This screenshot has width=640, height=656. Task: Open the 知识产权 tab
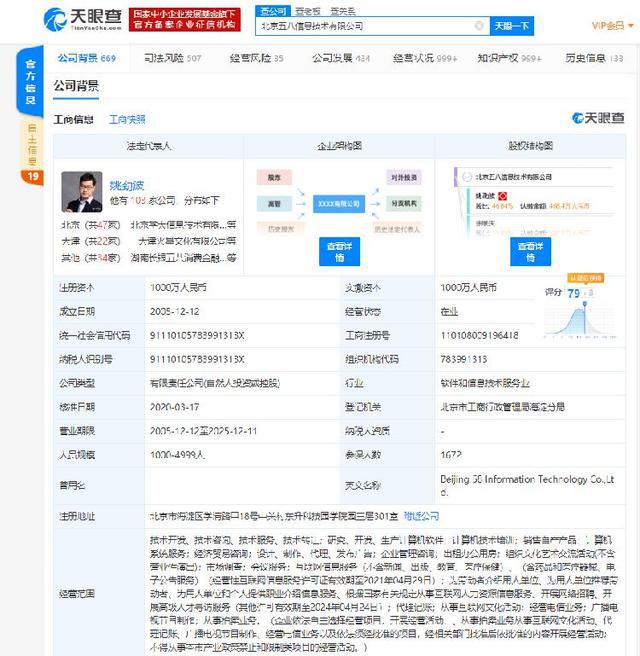pos(509,58)
